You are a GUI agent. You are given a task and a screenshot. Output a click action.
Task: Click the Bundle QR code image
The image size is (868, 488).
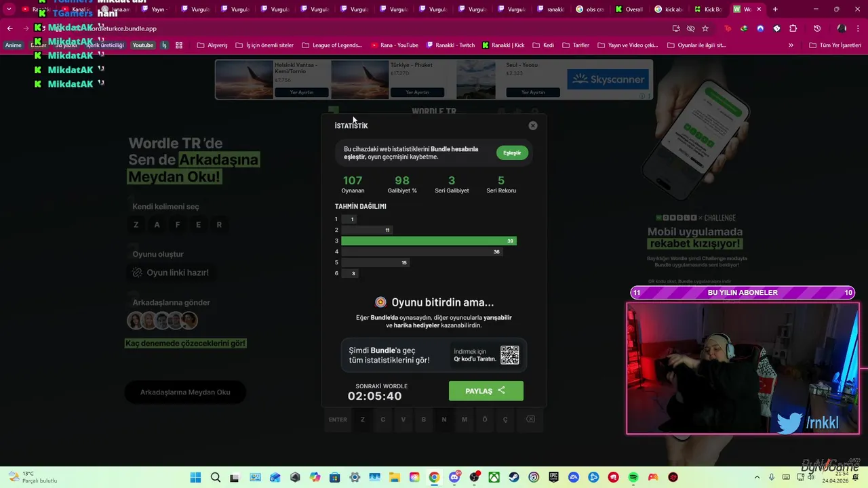pos(510,355)
